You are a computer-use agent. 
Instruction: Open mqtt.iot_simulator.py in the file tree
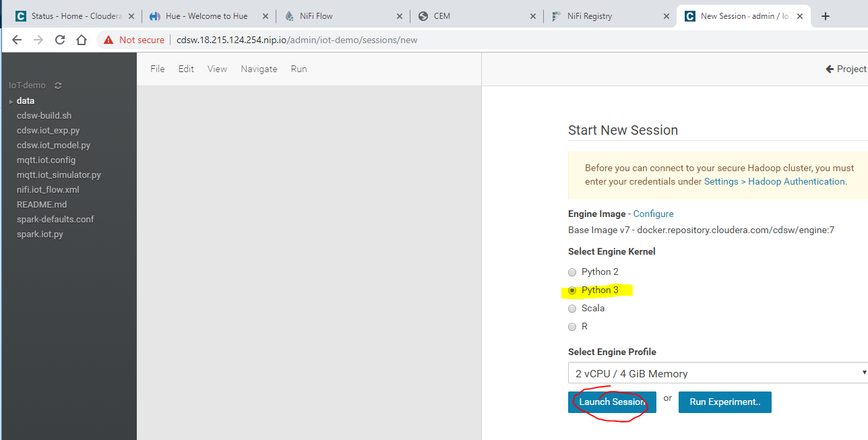[x=59, y=175]
